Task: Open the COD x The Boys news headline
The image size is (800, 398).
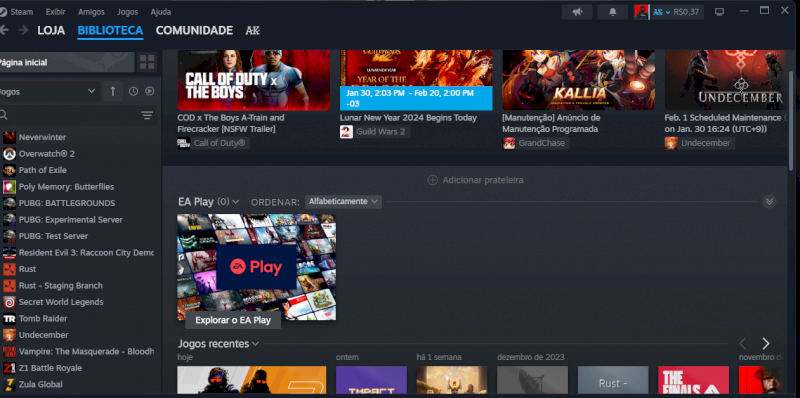Action: [x=231, y=123]
